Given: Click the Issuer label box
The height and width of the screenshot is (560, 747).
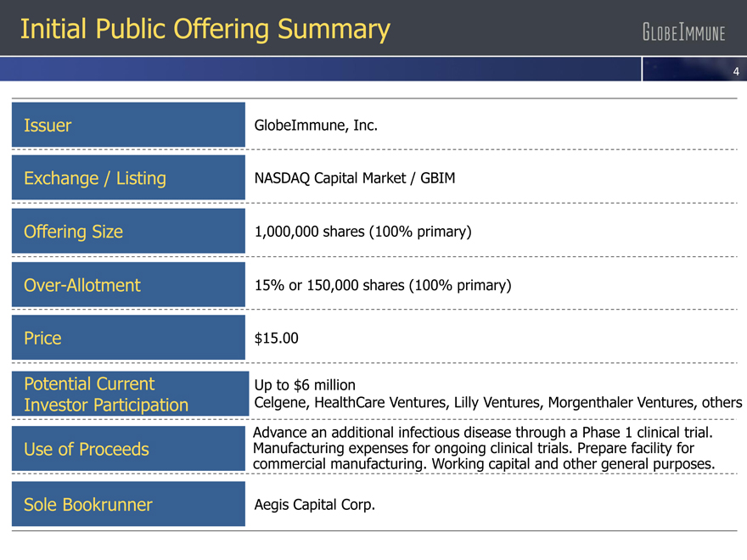Looking at the screenshot, I should [x=128, y=126].
